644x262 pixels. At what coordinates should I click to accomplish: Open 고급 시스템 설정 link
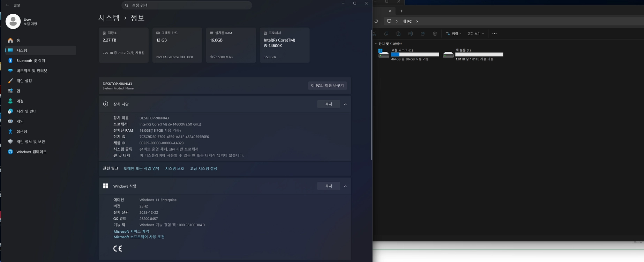[x=204, y=168]
